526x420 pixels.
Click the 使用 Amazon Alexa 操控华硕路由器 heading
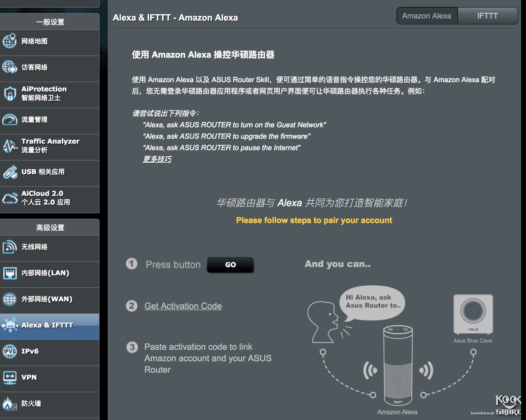click(203, 55)
